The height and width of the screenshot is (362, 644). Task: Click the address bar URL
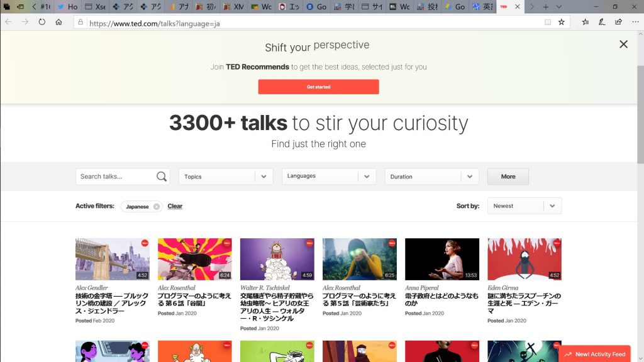(x=155, y=23)
